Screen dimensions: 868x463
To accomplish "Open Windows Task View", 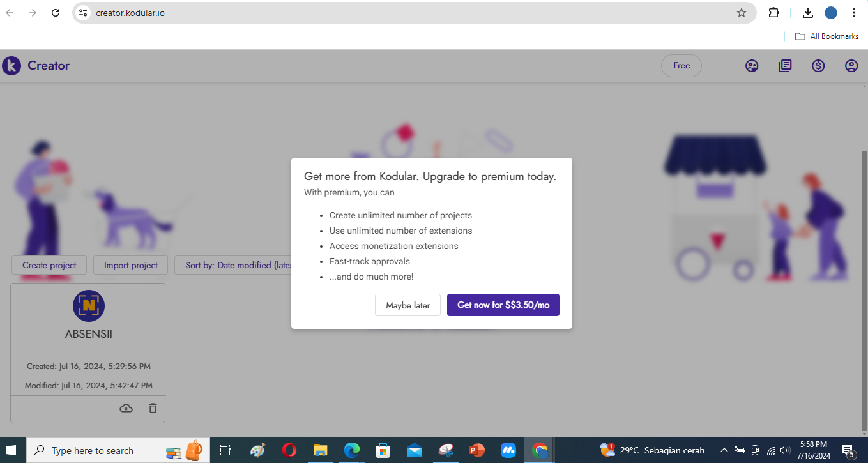I will coord(225,450).
